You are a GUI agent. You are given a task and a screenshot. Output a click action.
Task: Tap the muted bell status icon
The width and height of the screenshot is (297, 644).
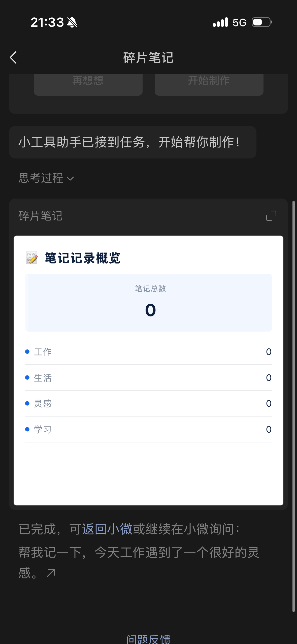tap(72, 22)
